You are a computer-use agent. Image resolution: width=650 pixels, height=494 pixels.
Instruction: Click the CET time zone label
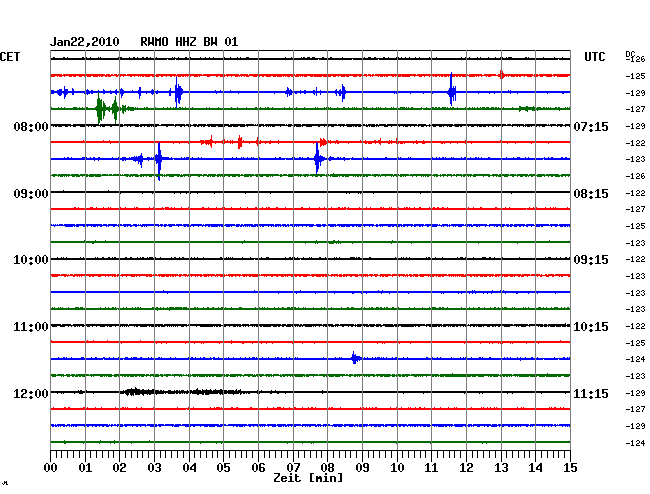(10, 57)
